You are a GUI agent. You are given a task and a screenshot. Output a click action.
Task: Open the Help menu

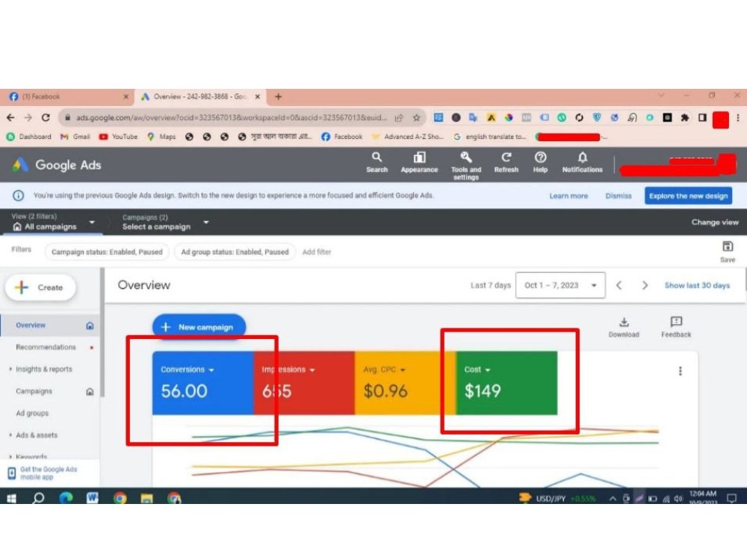[x=540, y=162]
